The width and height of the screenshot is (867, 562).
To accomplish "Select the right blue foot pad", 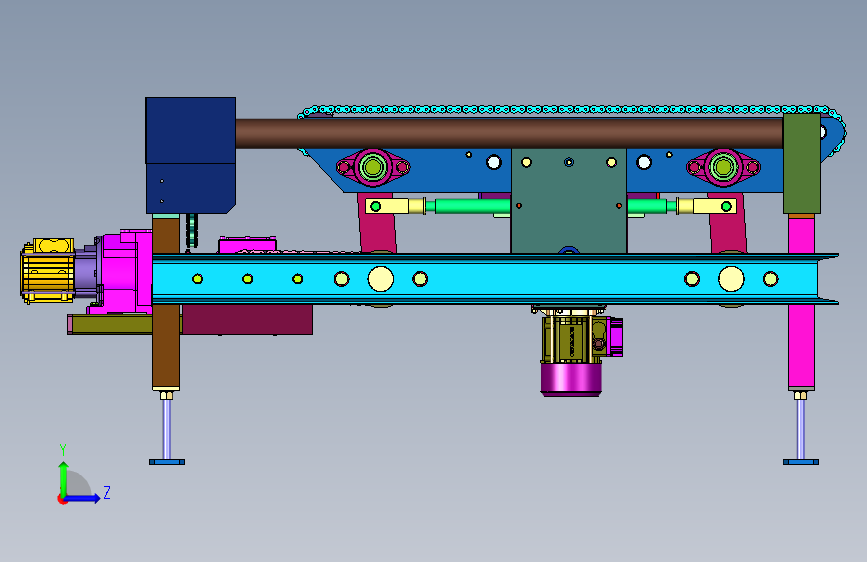I will (x=801, y=462).
